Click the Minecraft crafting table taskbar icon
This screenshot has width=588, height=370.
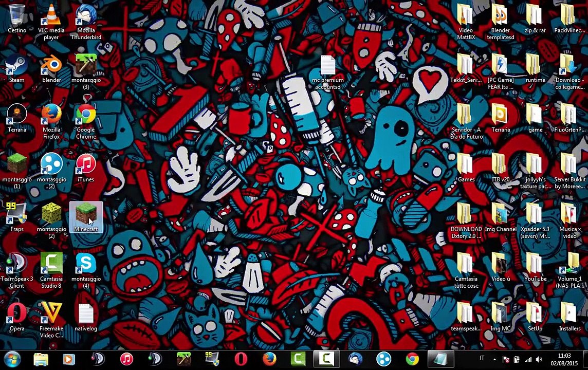[x=184, y=359]
